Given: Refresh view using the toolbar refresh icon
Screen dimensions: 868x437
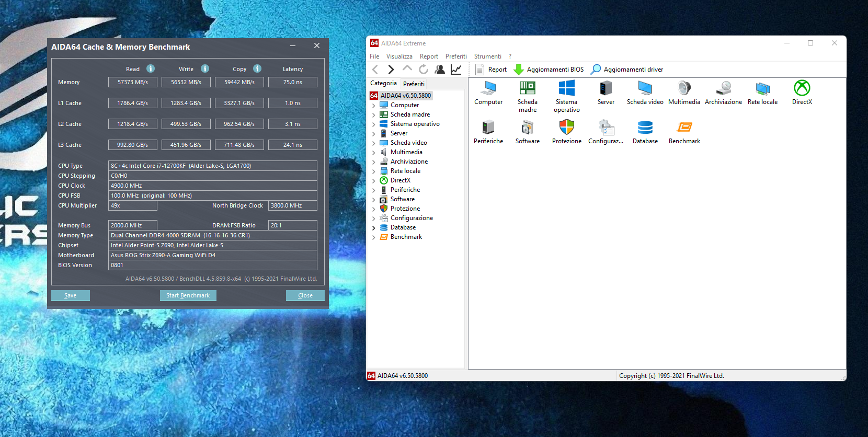Looking at the screenshot, I should point(423,69).
